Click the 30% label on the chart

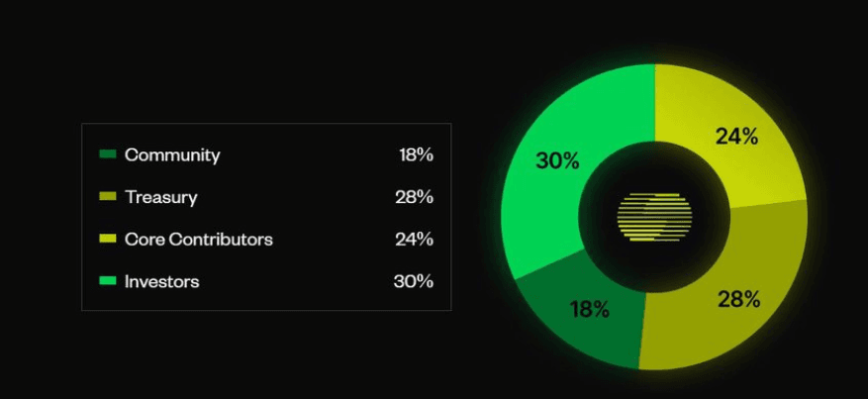click(557, 161)
